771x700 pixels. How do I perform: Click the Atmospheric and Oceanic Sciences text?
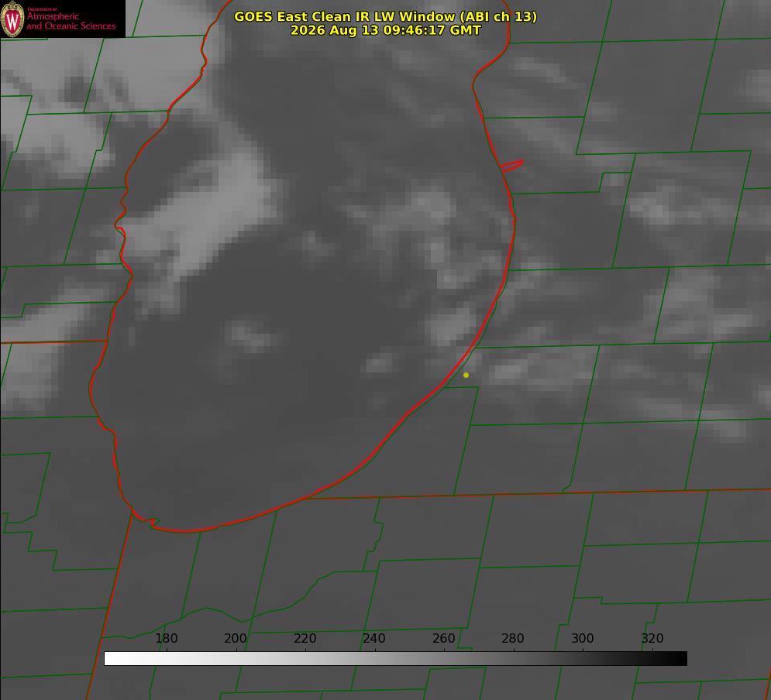[x=71, y=21]
